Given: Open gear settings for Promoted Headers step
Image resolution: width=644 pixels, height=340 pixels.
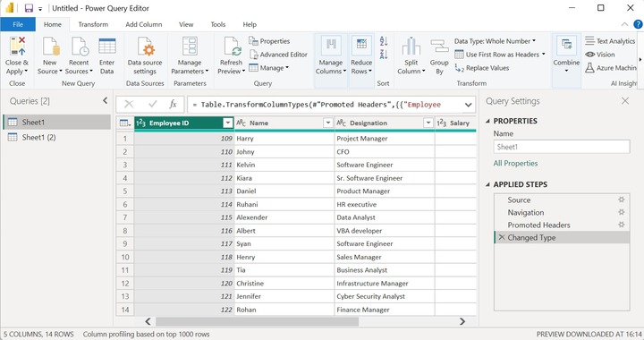Looking at the screenshot, I should [x=622, y=225].
